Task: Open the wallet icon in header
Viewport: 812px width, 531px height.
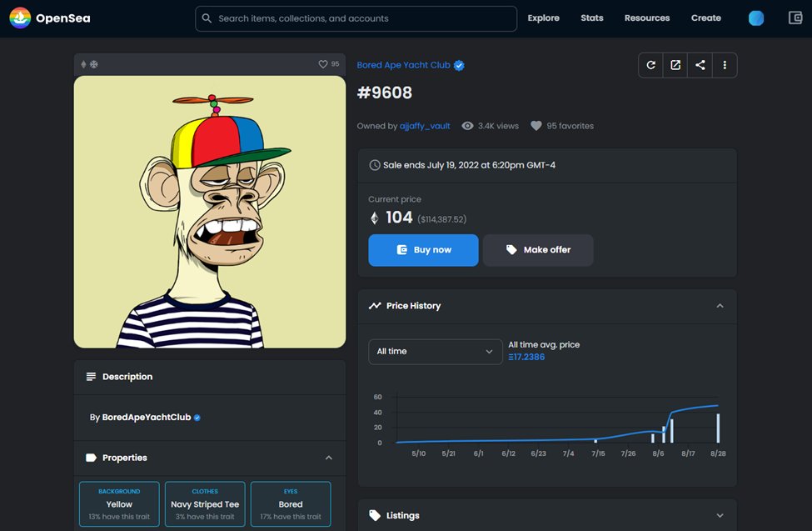Action: (x=795, y=18)
